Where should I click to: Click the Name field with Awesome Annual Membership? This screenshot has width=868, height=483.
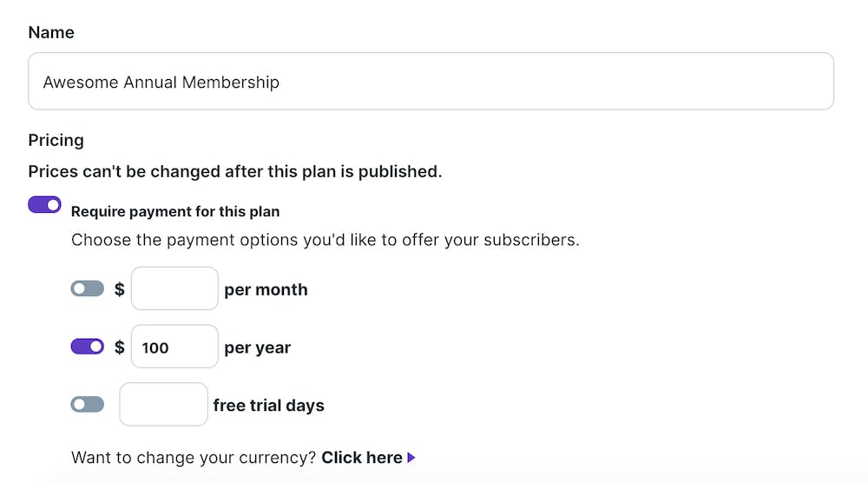point(431,82)
